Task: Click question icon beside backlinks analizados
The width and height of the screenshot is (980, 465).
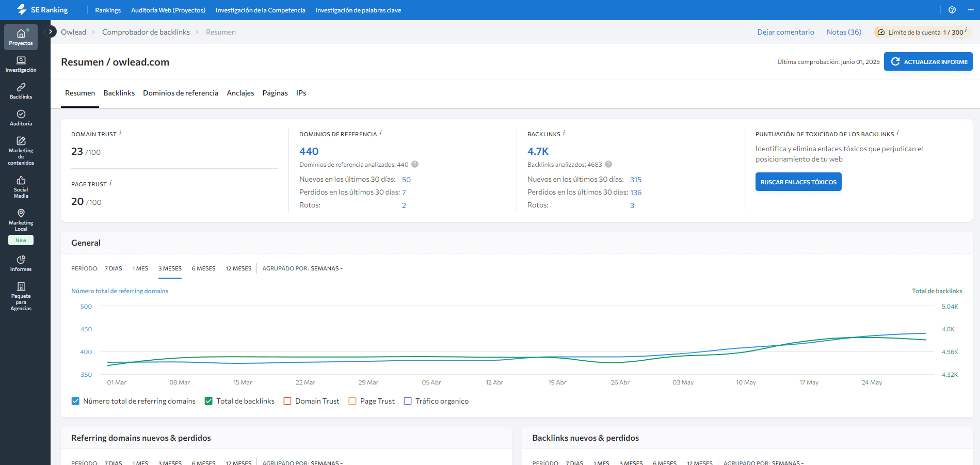Action: pos(608,164)
